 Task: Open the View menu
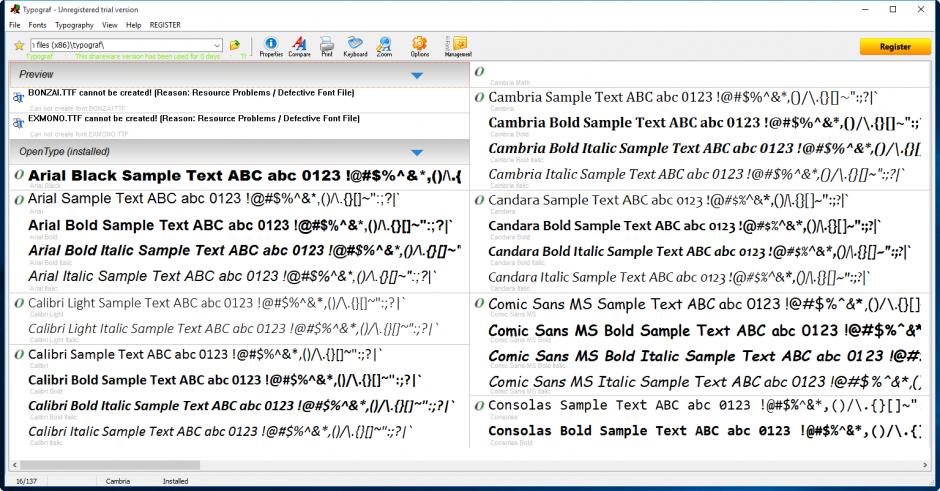tap(110, 25)
